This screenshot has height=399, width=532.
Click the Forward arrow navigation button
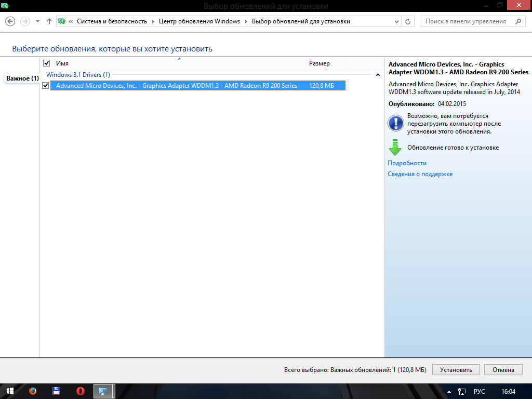point(25,21)
